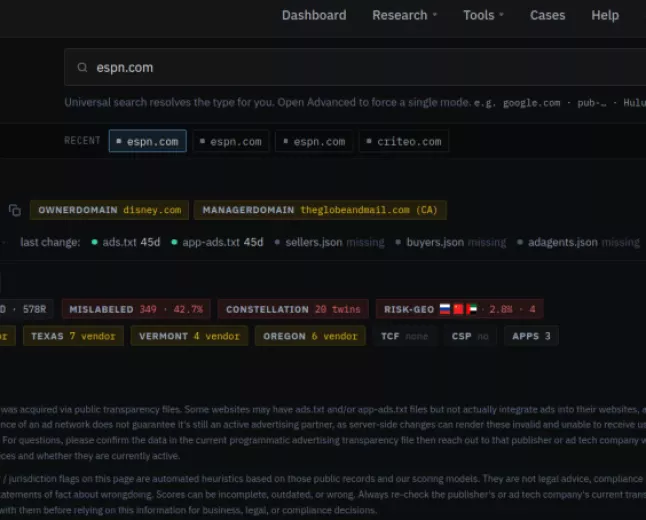646x520 pixels.
Task: Click the RECENT label
Action: [x=82, y=141]
